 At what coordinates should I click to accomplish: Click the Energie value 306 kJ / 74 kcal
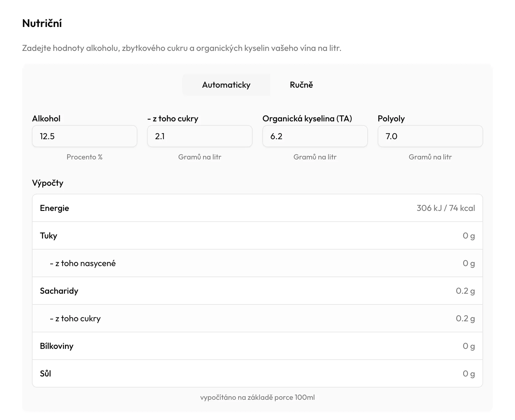[x=446, y=208]
